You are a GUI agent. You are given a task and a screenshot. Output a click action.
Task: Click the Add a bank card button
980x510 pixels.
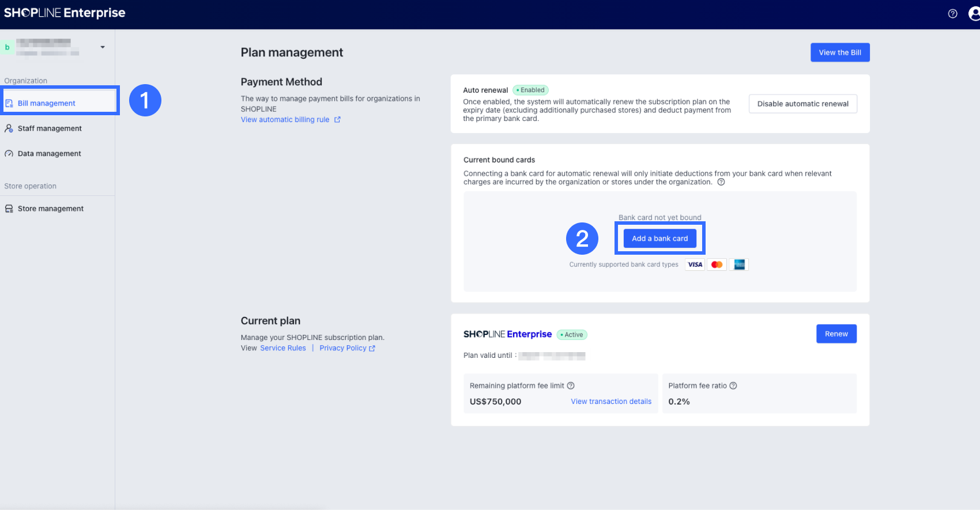click(x=659, y=239)
